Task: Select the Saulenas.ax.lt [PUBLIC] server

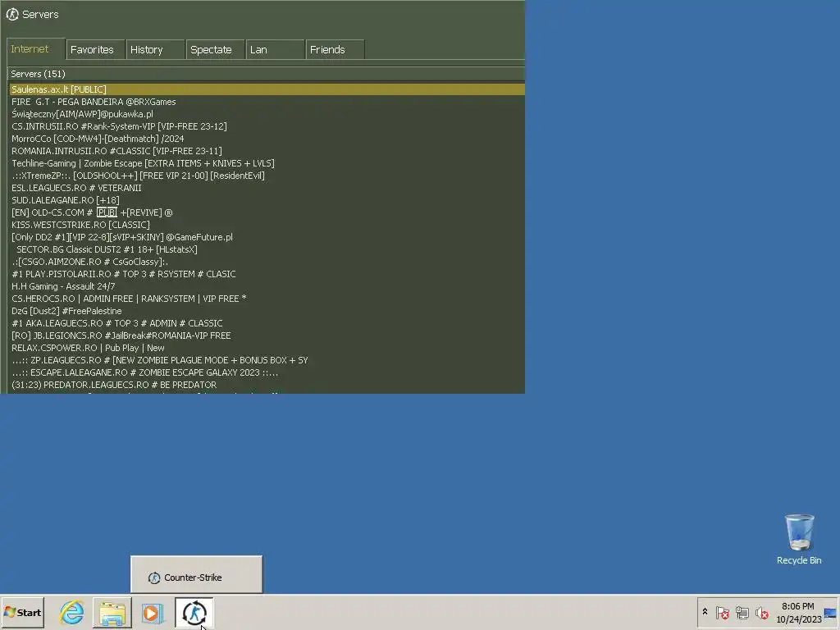Action: 267,89
